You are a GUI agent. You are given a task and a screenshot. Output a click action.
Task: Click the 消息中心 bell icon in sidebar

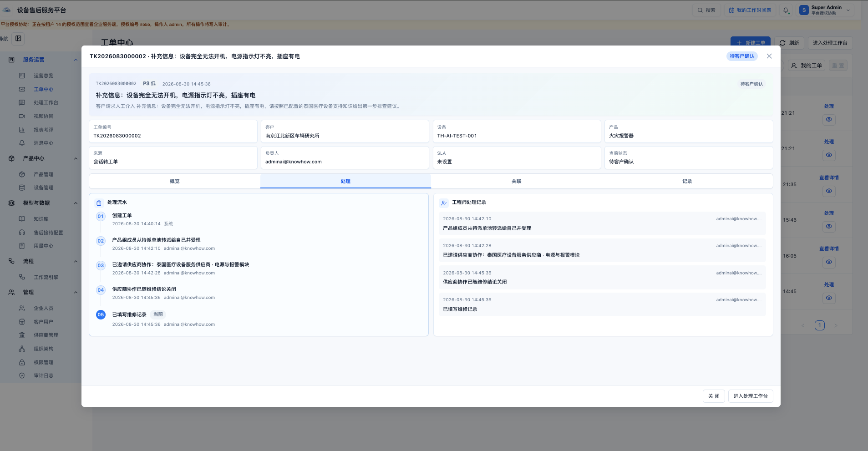coord(22,143)
